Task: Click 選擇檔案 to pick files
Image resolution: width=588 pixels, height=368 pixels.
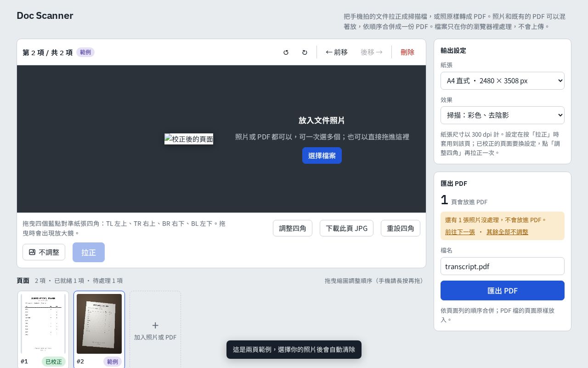Action: pyautogui.click(x=322, y=155)
